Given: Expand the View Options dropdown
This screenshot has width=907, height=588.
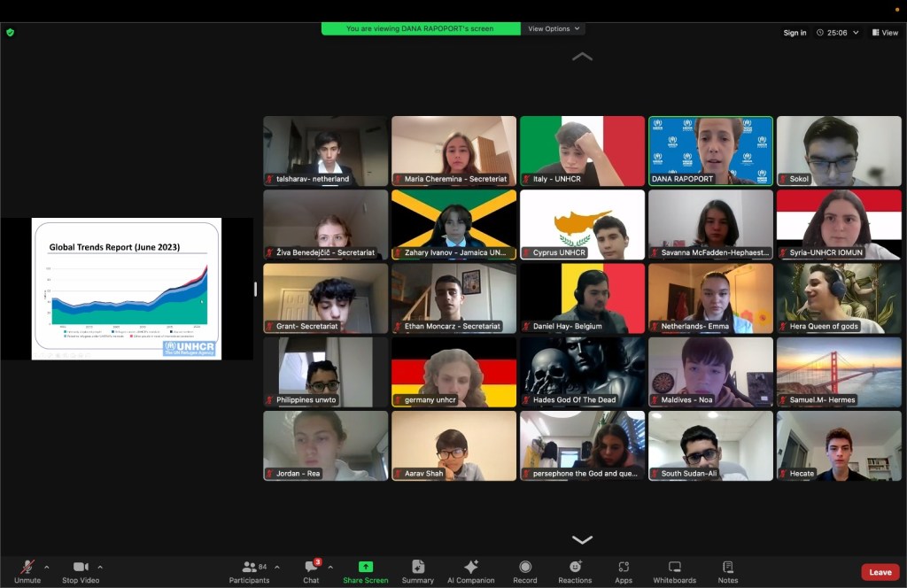Looking at the screenshot, I should tap(554, 29).
